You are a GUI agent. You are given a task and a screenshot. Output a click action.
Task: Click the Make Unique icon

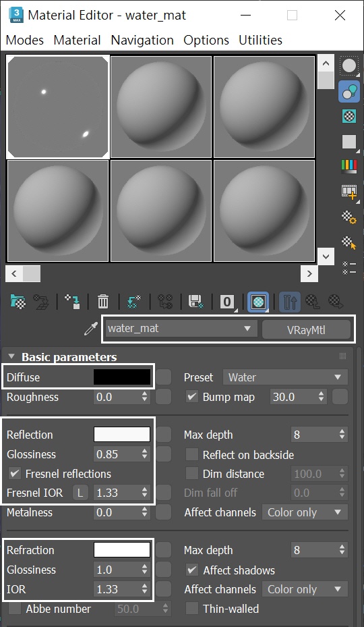pyautogui.click(x=165, y=302)
